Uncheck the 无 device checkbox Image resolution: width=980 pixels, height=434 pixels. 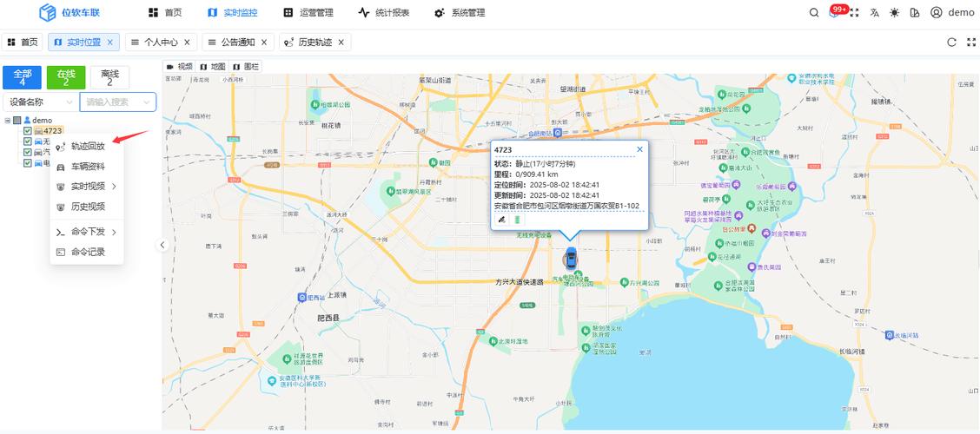[x=28, y=141]
